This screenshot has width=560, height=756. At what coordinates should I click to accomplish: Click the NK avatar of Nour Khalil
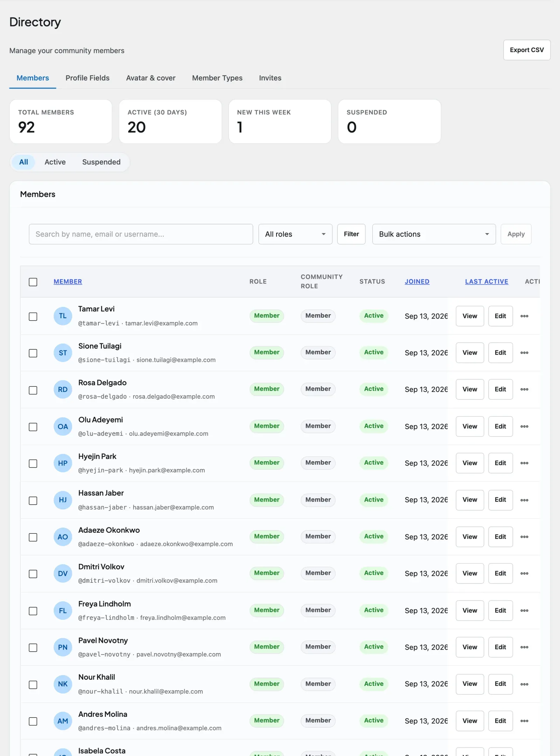[63, 684]
